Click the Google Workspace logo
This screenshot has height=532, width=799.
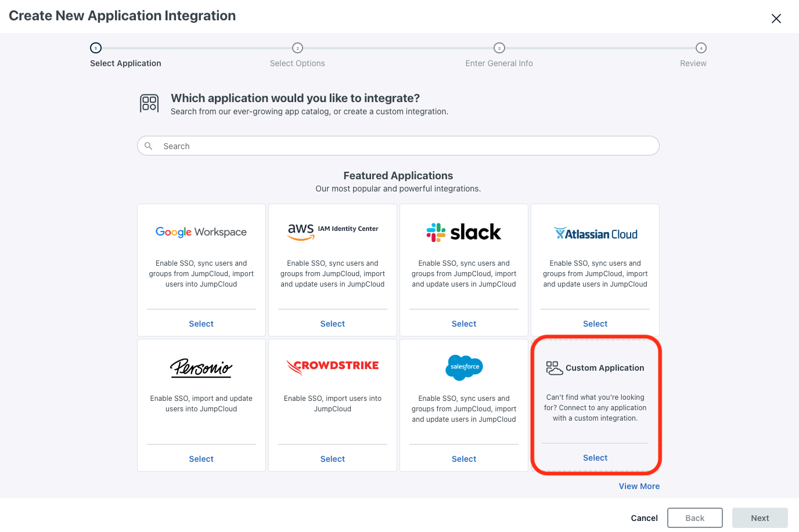tap(201, 232)
